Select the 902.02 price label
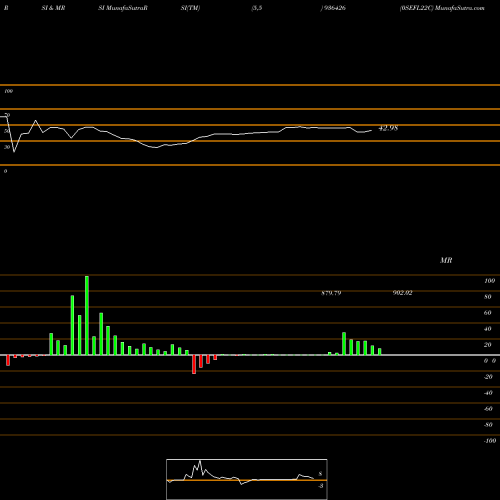This screenshot has width=500, height=500. coord(403,293)
